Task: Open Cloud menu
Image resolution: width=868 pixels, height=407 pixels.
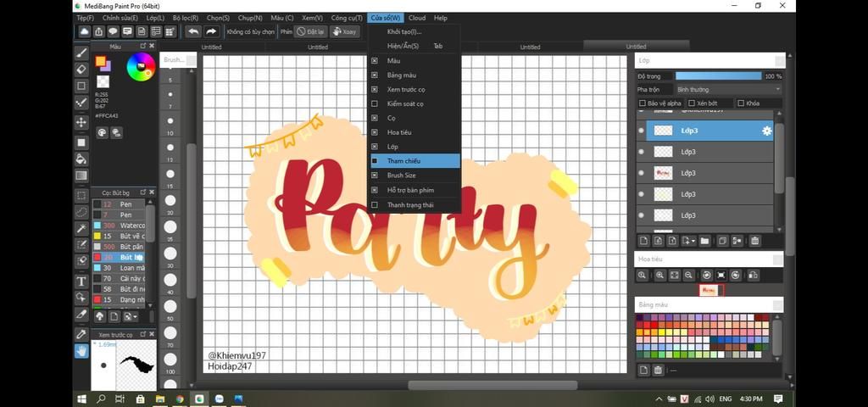Action: (417, 18)
